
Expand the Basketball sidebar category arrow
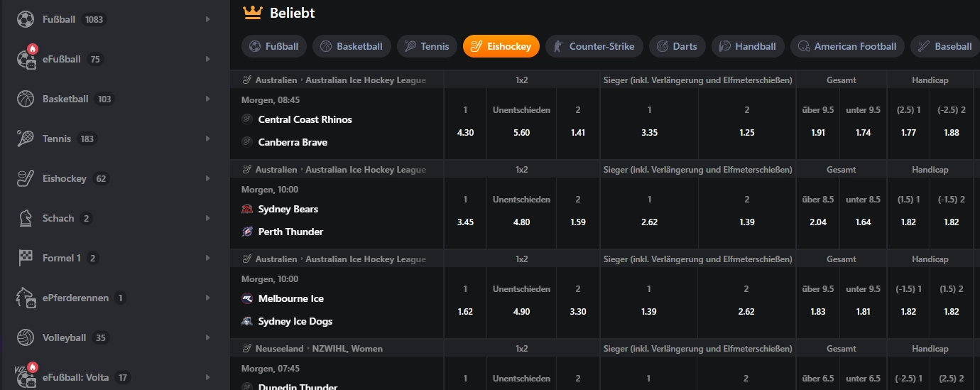(x=207, y=99)
